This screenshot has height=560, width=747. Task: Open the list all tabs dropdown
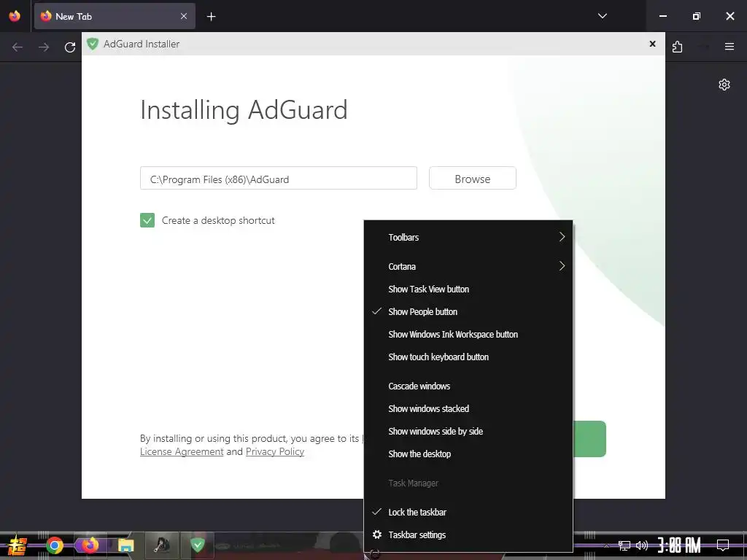[602, 16]
